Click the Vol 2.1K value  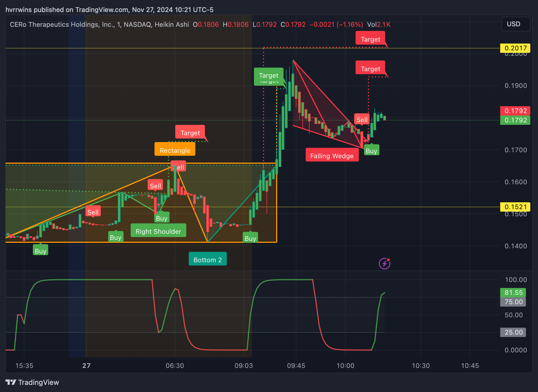click(379, 25)
